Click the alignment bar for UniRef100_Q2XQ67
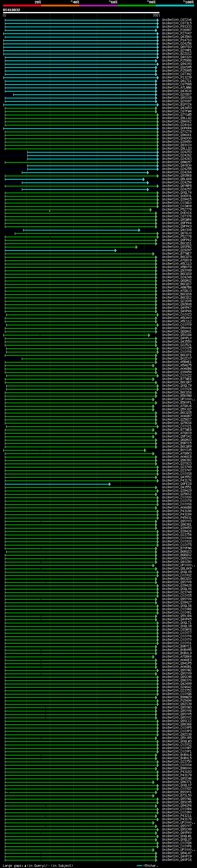The height and width of the screenshot is (868, 197). click(x=85, y=95)
